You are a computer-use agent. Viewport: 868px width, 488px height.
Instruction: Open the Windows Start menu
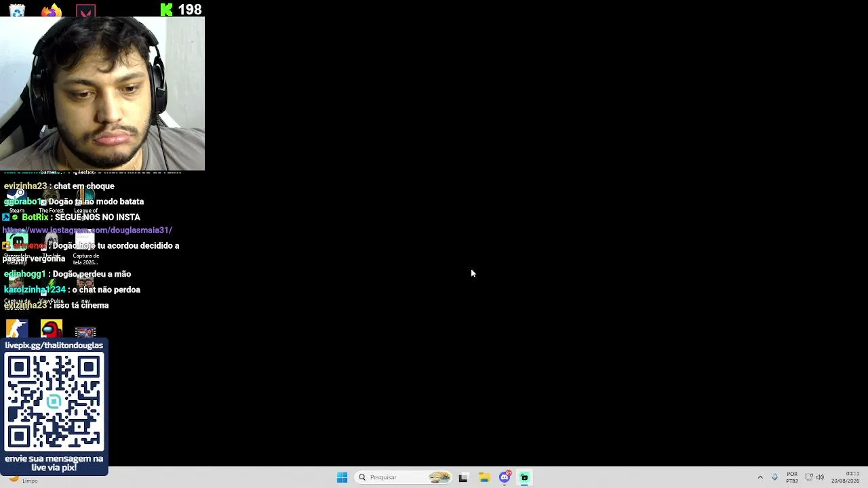click(x=342, y=477)
